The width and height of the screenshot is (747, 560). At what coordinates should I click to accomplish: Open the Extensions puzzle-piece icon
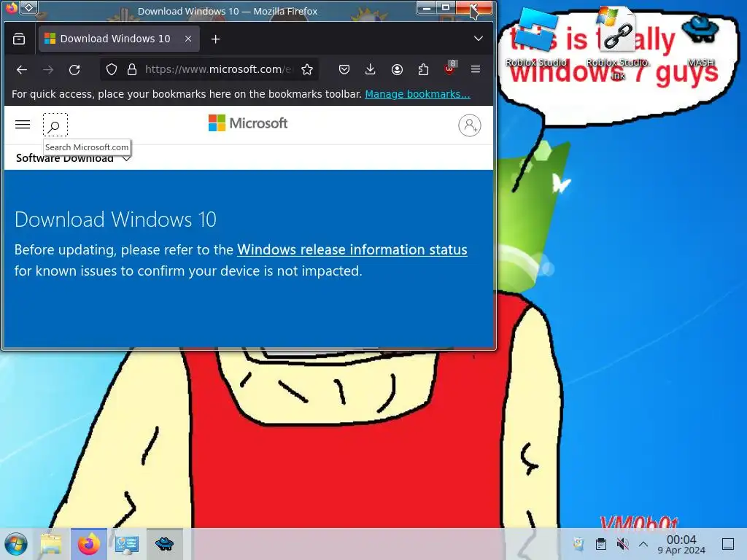(x=423, y=69)
